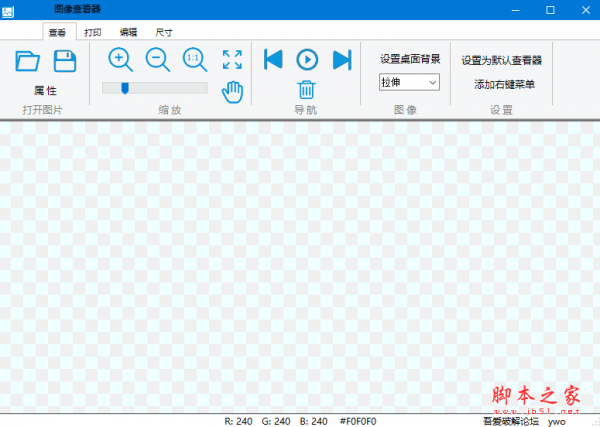Click the B: 240 value in status bar
This screenshot has height=427, width=600.
(x=313, y=421)
